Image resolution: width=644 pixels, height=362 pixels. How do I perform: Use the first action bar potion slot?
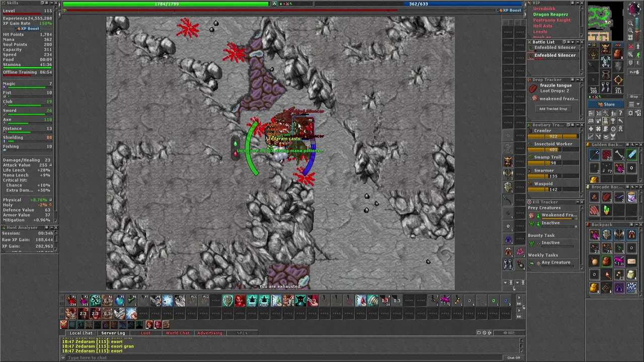(71, 300)
